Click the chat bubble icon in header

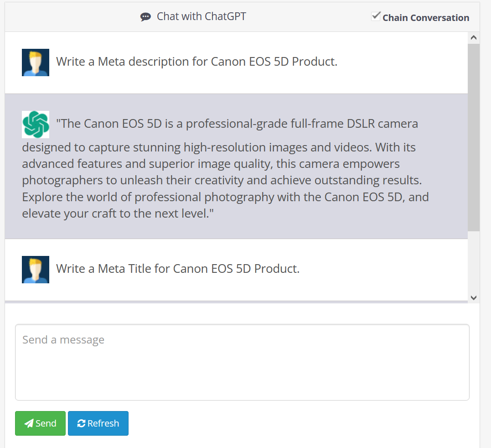click(x=145, y=17)
